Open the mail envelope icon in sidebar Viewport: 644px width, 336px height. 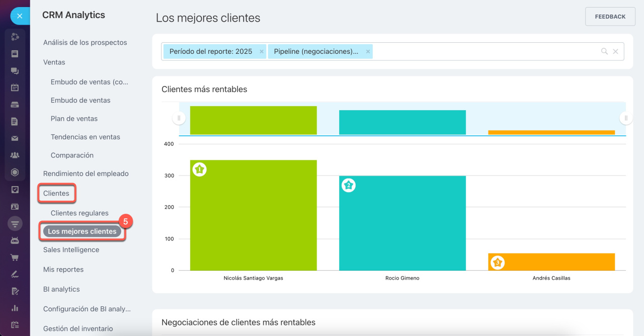(x=15, y=138)
